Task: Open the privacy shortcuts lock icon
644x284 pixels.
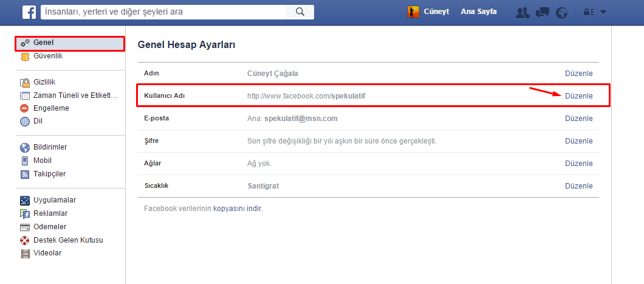Action: [588, 12]
